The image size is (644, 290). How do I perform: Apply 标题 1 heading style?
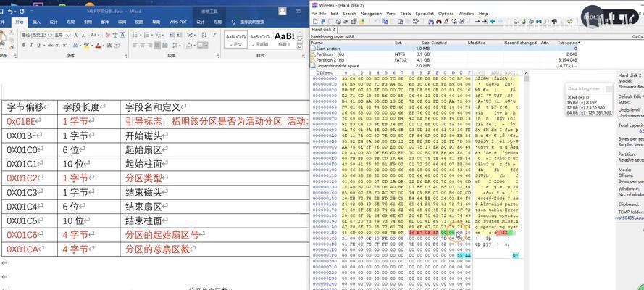[284, 39]
